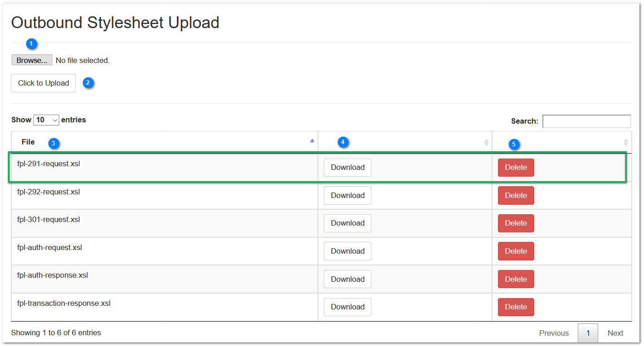Focus the Search input field
The image size is (644, 347).
586,121
